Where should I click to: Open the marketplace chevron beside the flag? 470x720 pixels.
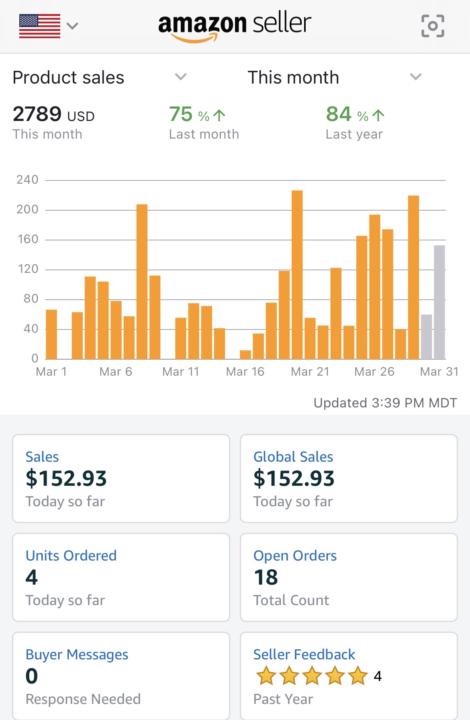coord(73,26)
